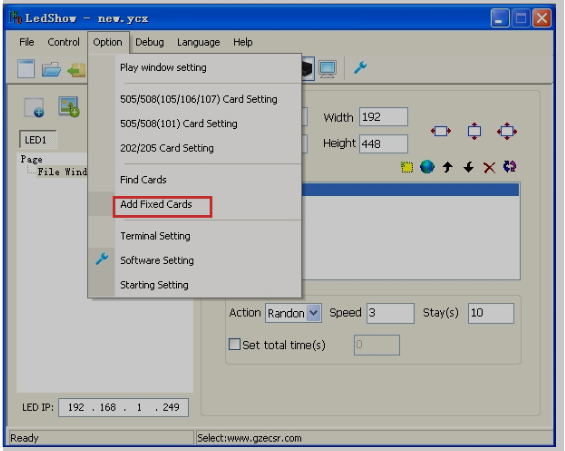
Task: Open the Debug menu
Action: [149, 42]
